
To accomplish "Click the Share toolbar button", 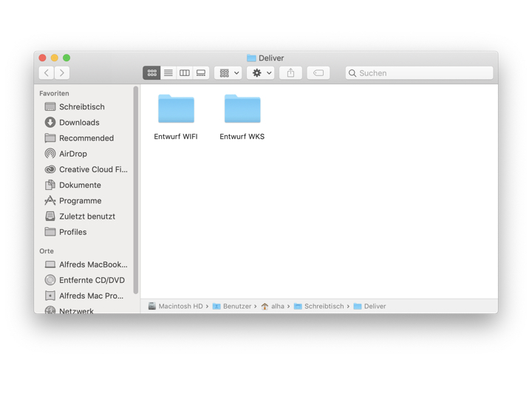I will coord(291,73).
